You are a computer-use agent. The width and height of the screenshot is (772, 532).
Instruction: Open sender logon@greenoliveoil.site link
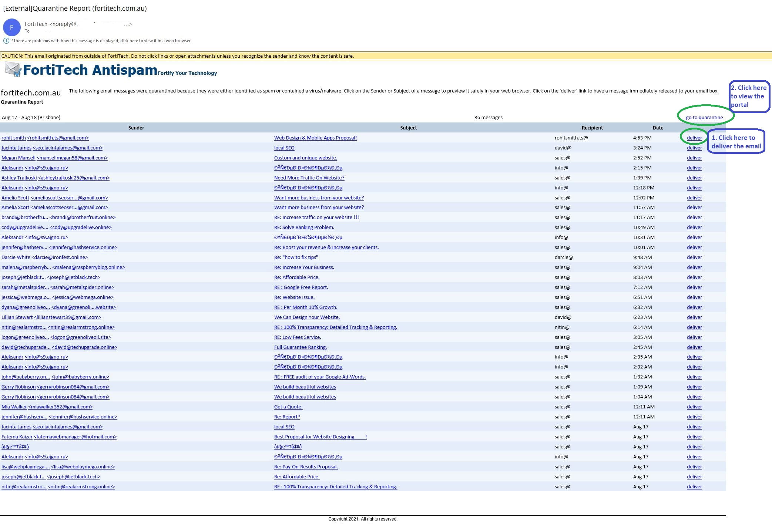pyautogui.click(x=56, y=337)
